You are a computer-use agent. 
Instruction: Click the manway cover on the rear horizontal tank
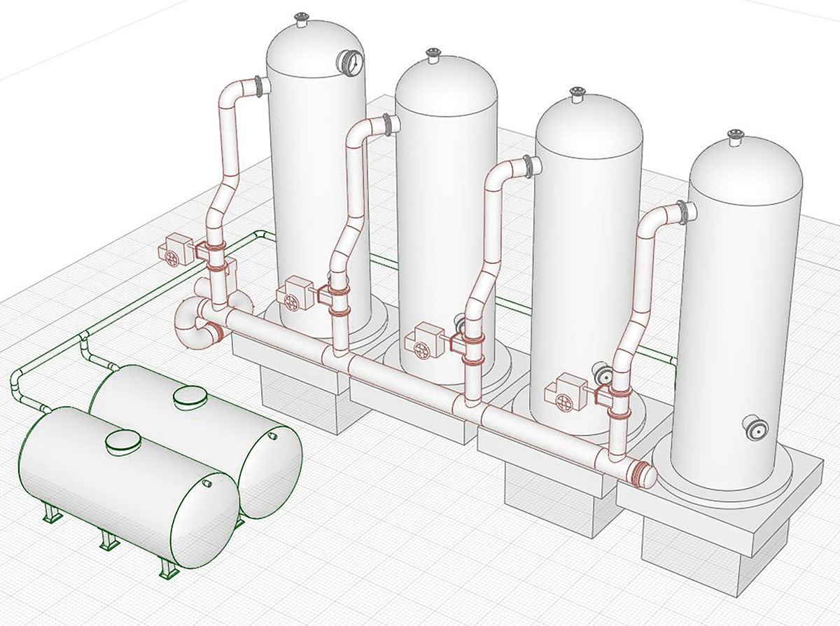pyautogui.click(x=189, y=397)
